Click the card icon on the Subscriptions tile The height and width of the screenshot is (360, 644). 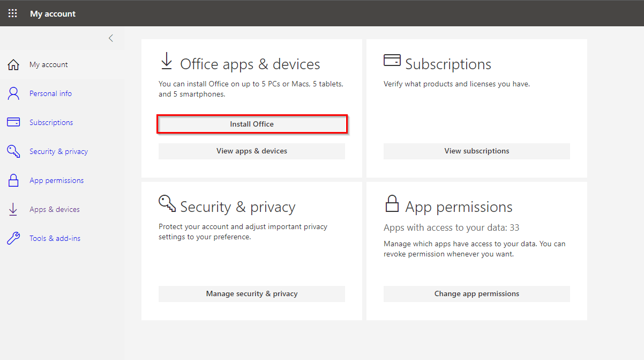coord(393,60)
